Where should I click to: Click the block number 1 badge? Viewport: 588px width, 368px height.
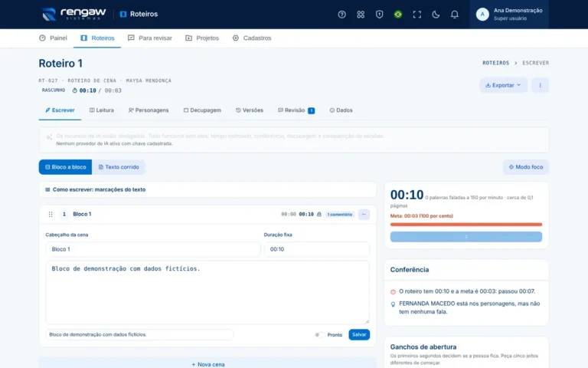(x=64, y=214)
